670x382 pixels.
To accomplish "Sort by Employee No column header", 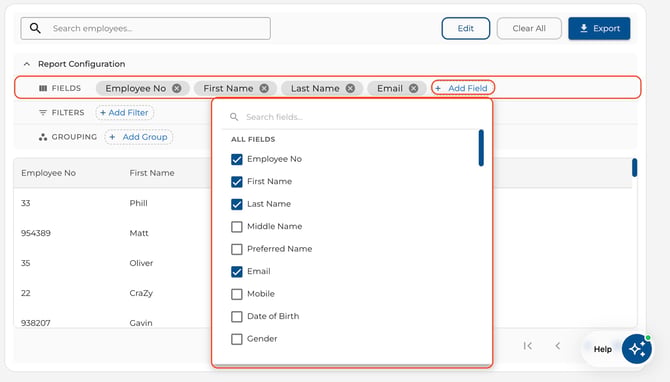I will point(48,173).
